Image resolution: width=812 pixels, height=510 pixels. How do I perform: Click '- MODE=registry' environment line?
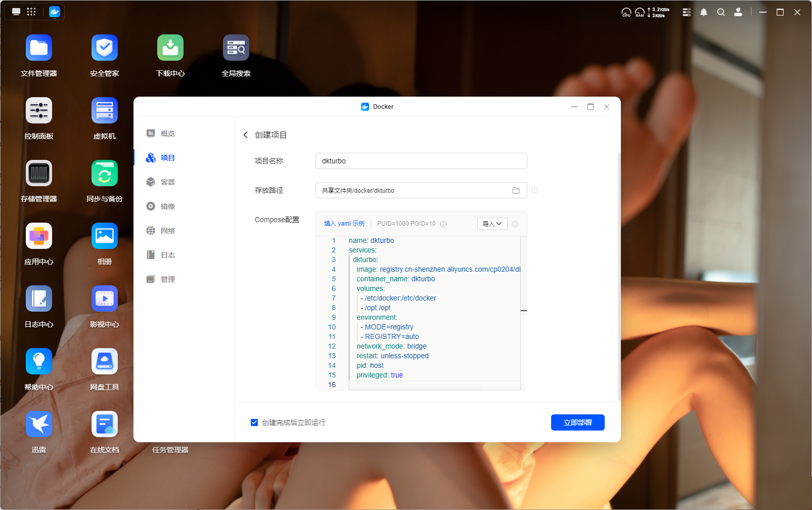[x=387, y=327]
